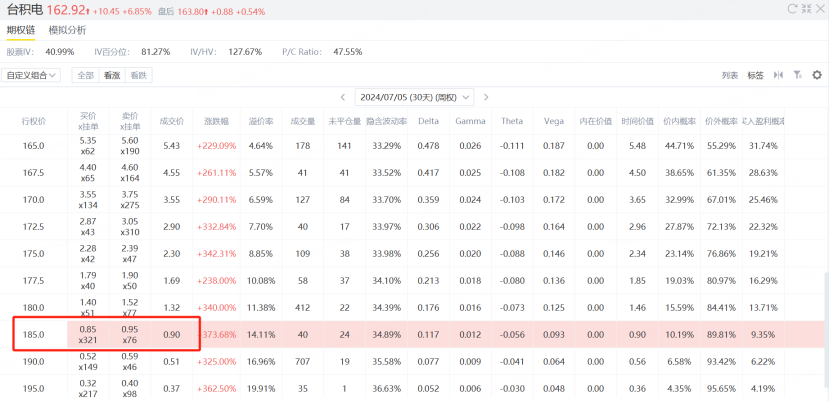Sort by the 成交价 column header

pos(172,121)
